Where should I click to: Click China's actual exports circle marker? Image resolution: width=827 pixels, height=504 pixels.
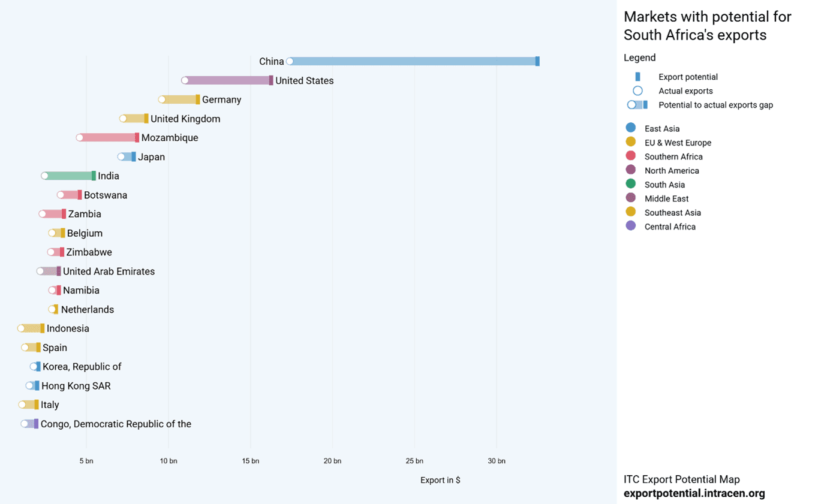pos(290,61)
